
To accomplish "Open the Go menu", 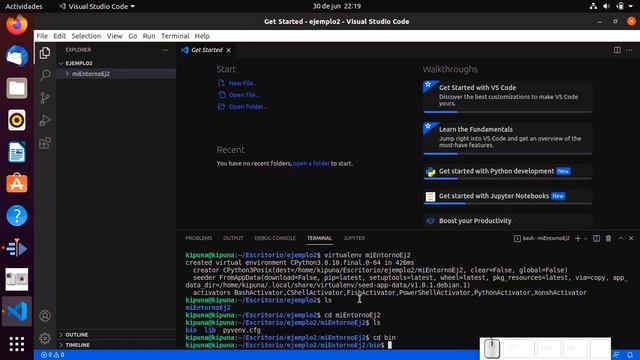I will (x=133, y=36).
